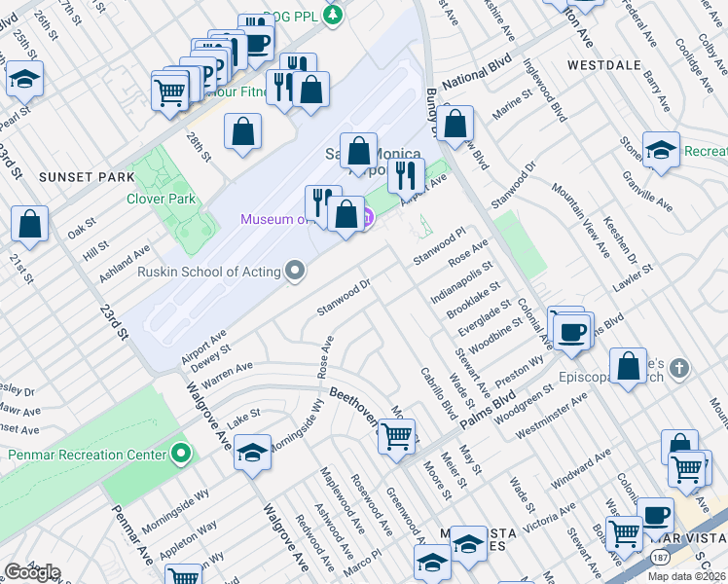Open the grocery cart marker below the coffee marker
Viewport: 728px width, 584px height.
pos(625,535)
